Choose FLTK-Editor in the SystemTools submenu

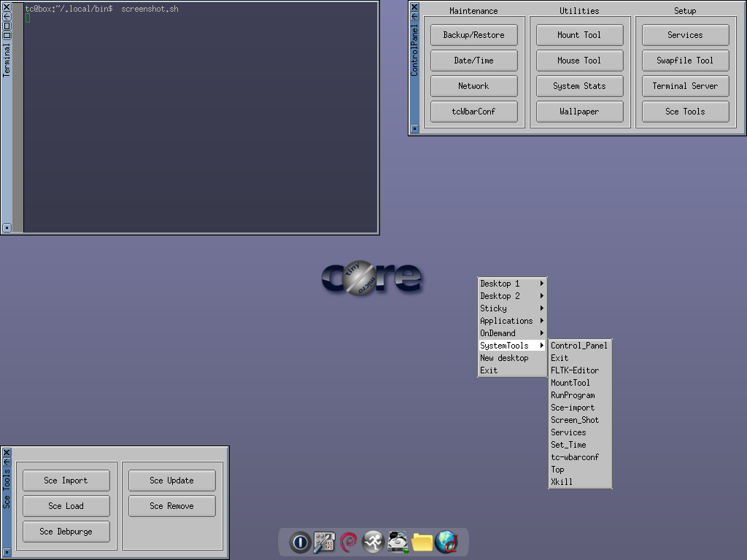[x=575, y=370]
